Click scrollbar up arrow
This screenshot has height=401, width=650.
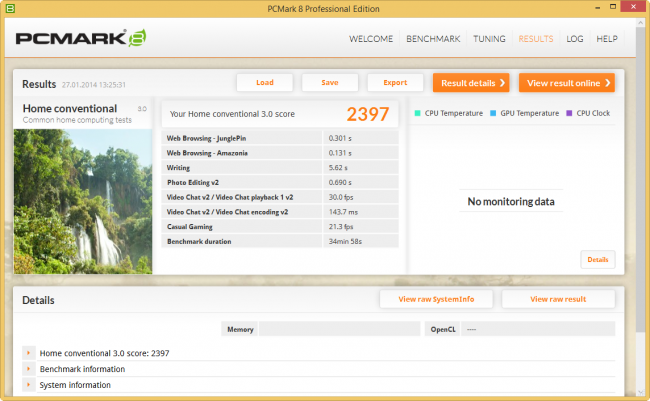[641, 22]
